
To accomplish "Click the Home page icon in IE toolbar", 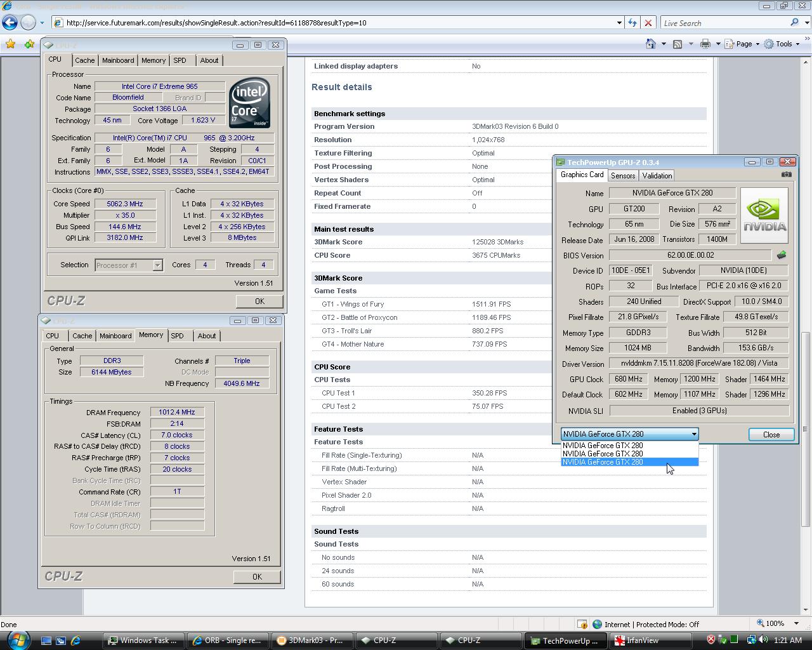I will (x=651, y=44).
